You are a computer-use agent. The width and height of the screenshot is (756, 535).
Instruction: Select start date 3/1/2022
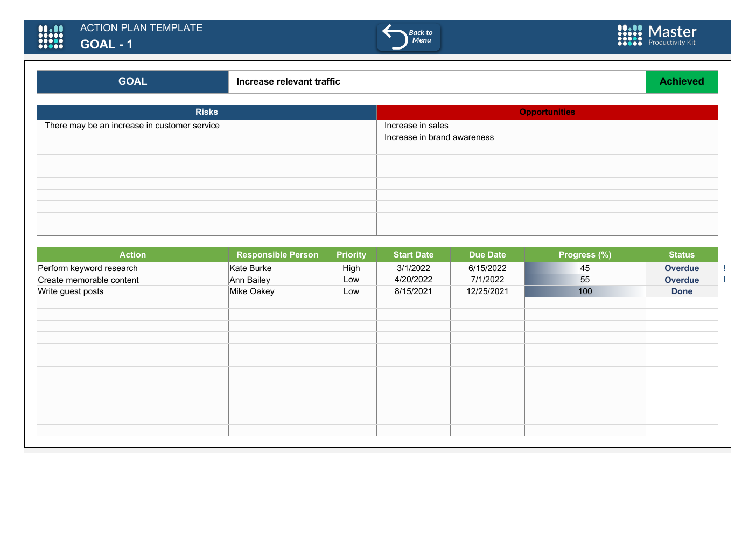[x=414, y=268]
